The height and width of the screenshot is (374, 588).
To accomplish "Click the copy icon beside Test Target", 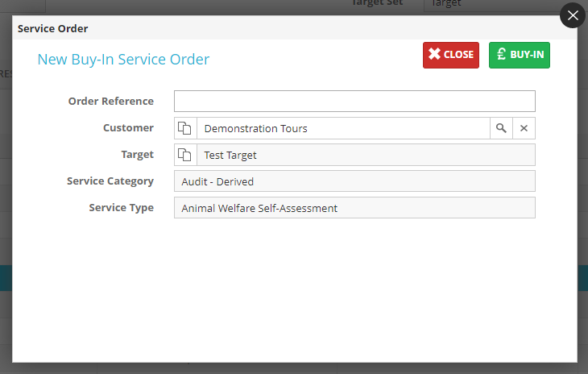I will click(185, 155).
